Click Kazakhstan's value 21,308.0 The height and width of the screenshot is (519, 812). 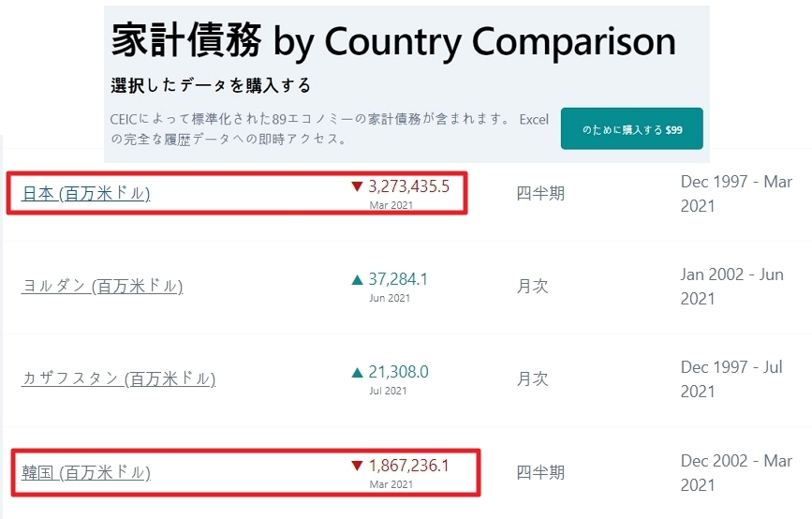coord(398,372)
